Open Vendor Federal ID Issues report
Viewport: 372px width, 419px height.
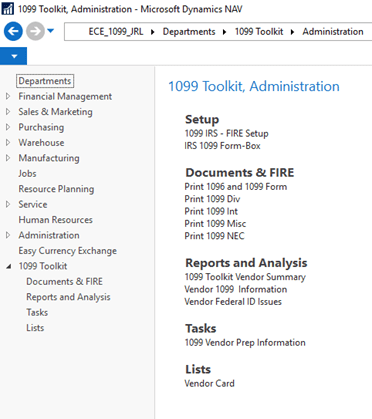click(x=233, y=302)
